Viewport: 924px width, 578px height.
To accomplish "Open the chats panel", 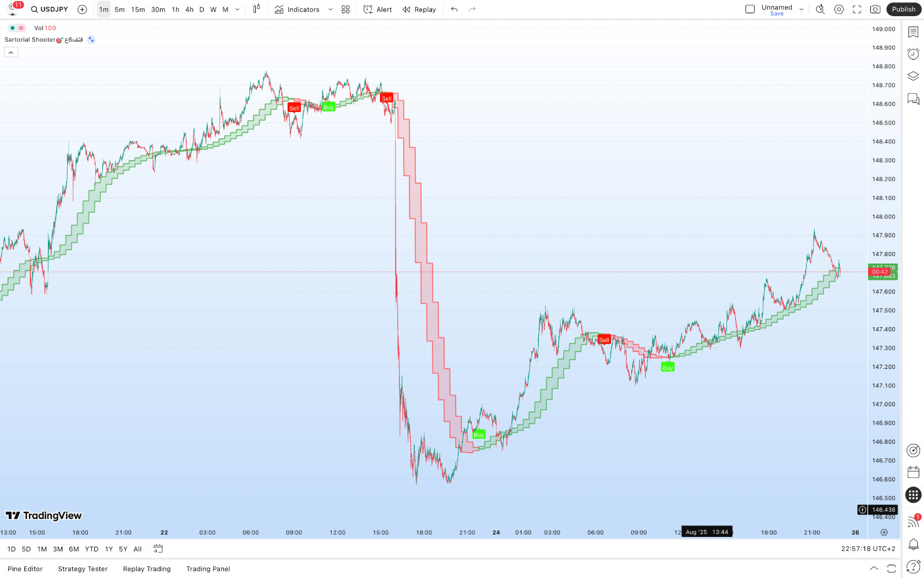I will tap(913, 99).
